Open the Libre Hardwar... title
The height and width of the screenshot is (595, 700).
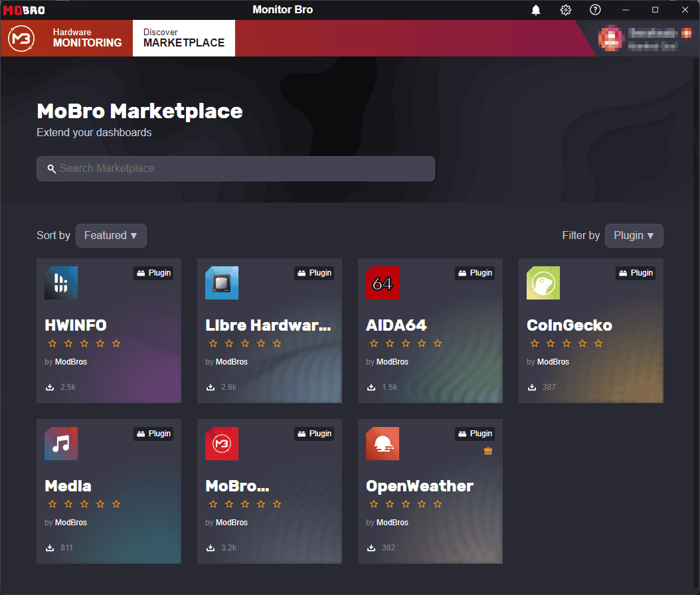(x=268, y=325)
